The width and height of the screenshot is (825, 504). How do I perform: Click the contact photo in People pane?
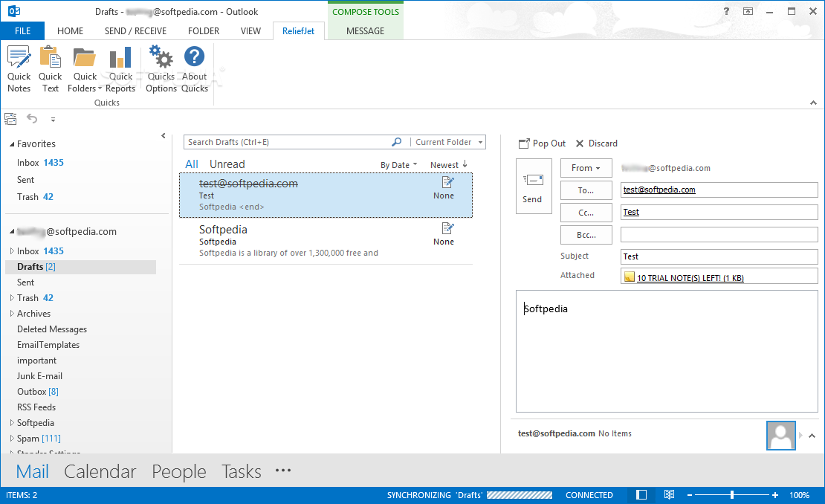pos(781,435)
